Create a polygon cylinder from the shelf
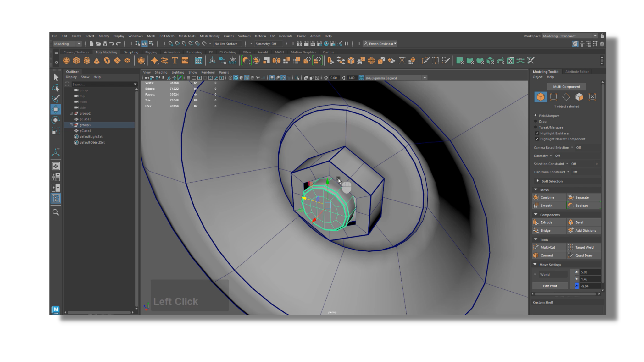The height and width of the screenshot is (362, 644). 86,61
